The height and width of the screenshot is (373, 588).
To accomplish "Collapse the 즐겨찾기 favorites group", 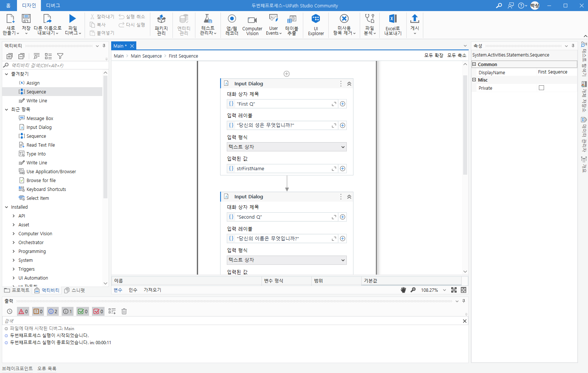I will coord(7,74).
